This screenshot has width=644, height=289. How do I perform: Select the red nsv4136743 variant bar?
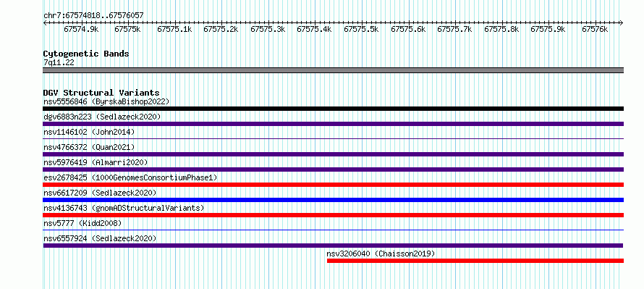click(333, 215)
